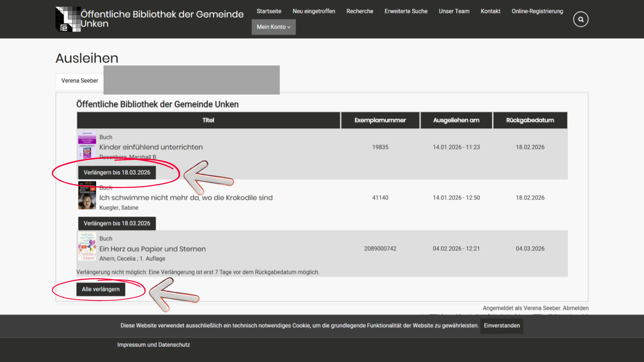Extend the Krokodile book loan until 18.03.2026
Viewport: 644px width, 362px height.
coord(117,224)
